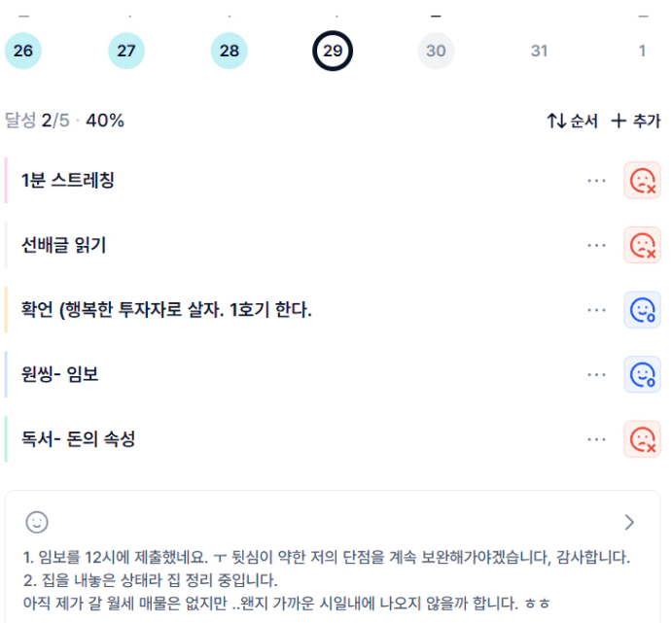Click status face icon for 독서- 돈의 속성
This screenshot has height=623, width=672.
pos(642,439)
